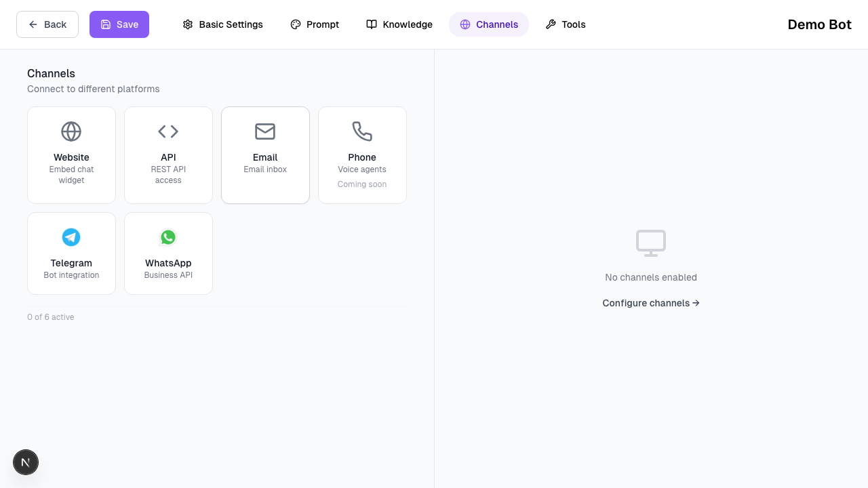
Task: Open the Tools tab
Action: [566, 24]
